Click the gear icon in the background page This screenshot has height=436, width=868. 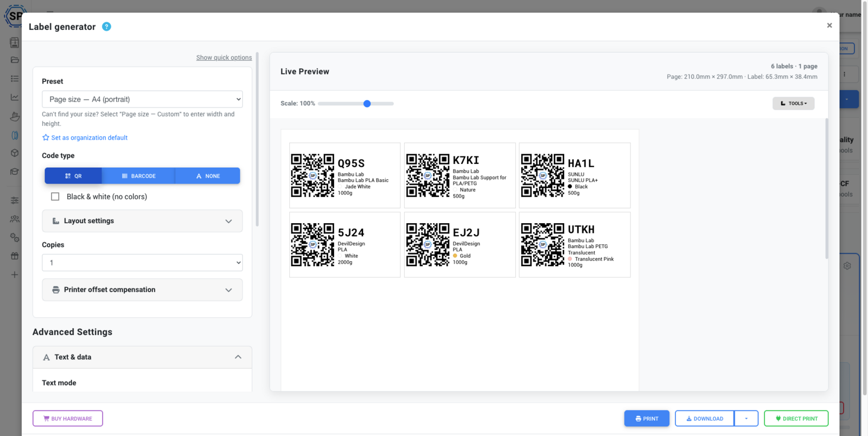point(847,266)
